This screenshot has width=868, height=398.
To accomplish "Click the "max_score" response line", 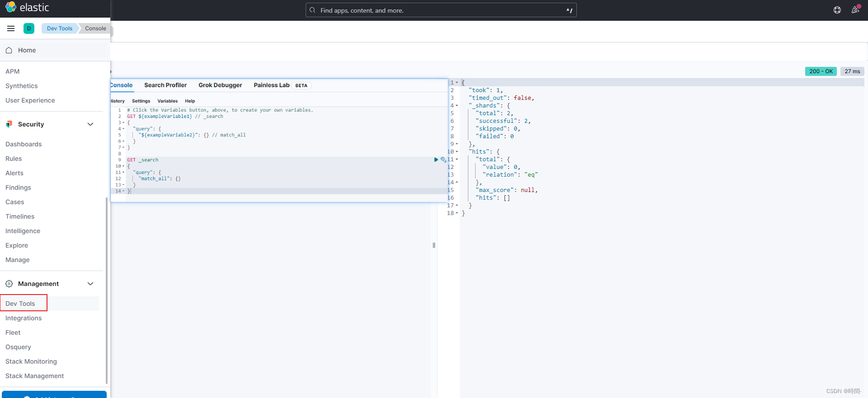I will click(506, 190).
